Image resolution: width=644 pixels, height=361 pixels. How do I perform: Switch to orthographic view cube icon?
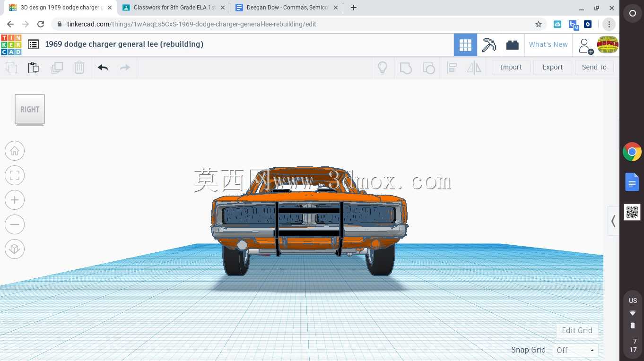(15, 249)
